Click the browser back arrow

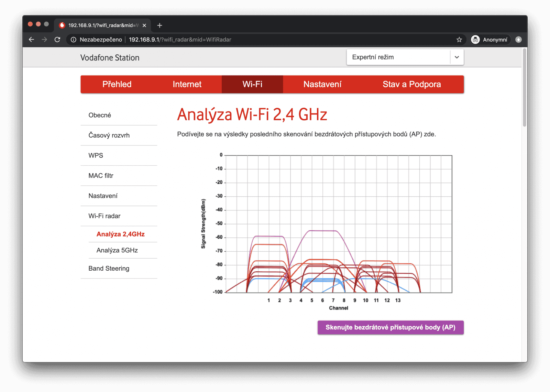31,40
